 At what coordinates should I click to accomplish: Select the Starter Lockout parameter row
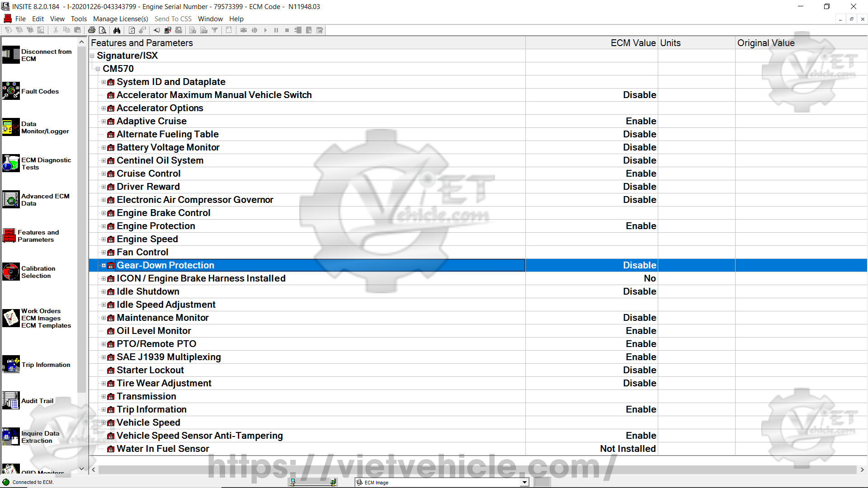point(150,370)
